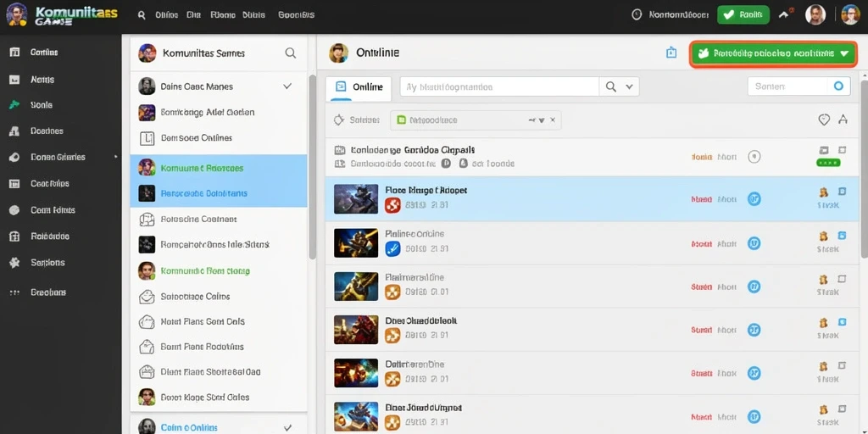The width and height of the screenshot is (868, 434).
Task: Click the scroll-up arrow of the main list
Action: point(864,75)
